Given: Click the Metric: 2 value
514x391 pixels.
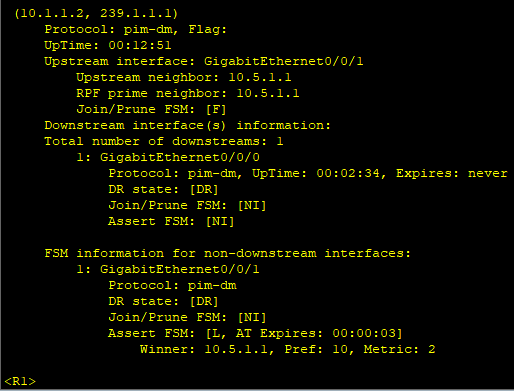Looking at the screenshot, I should (x=399, y=349).
